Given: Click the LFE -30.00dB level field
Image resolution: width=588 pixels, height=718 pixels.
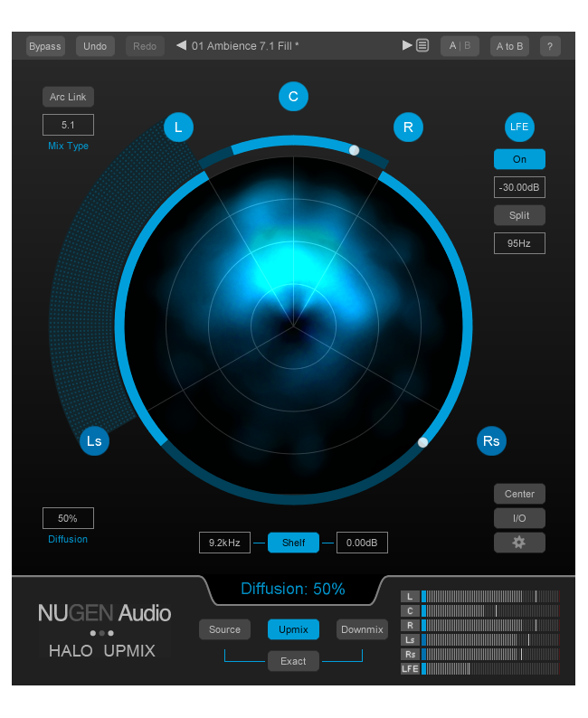Looking at the screenshot, I should click(519, 187).
